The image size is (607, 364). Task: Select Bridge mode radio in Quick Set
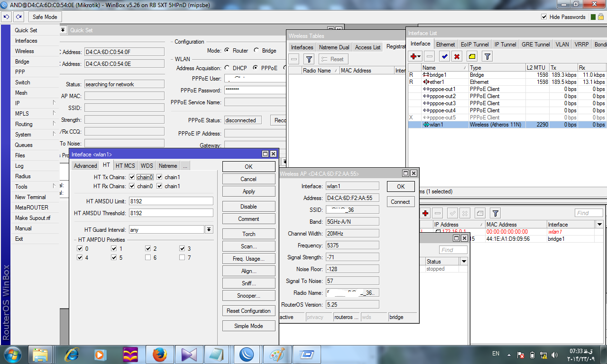pos(257,50)
